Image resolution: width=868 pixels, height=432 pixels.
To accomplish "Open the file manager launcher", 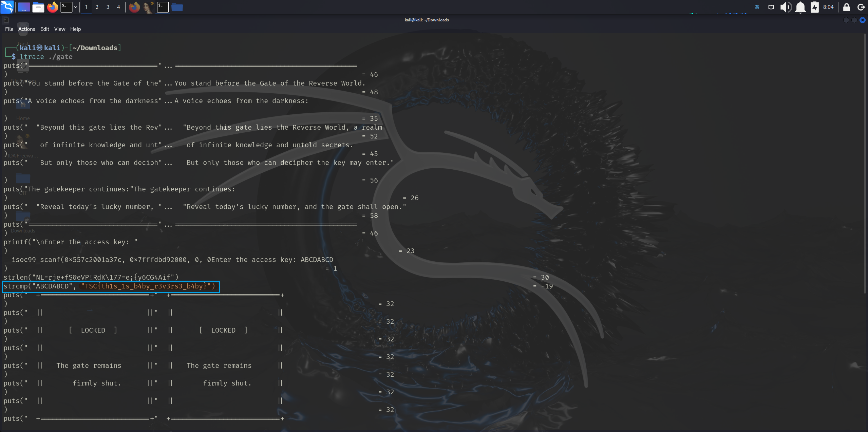I will tap(38, 7).
